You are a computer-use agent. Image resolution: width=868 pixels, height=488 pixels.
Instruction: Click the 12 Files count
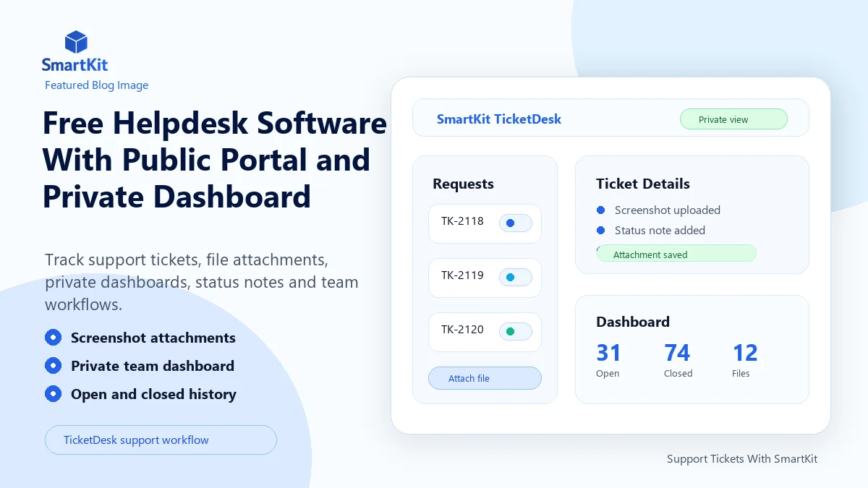pyautogui.click(x=745, y=353)
